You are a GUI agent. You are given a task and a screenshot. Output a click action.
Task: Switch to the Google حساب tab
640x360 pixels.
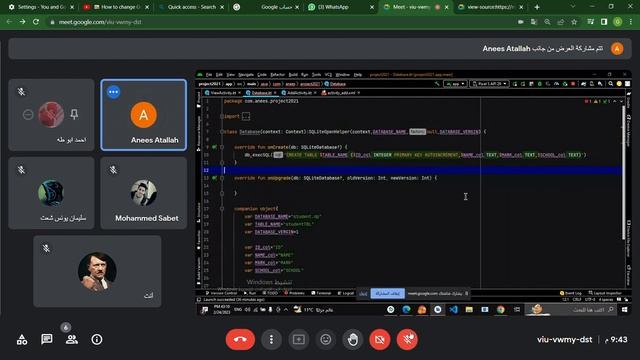[x=266, y=7]
